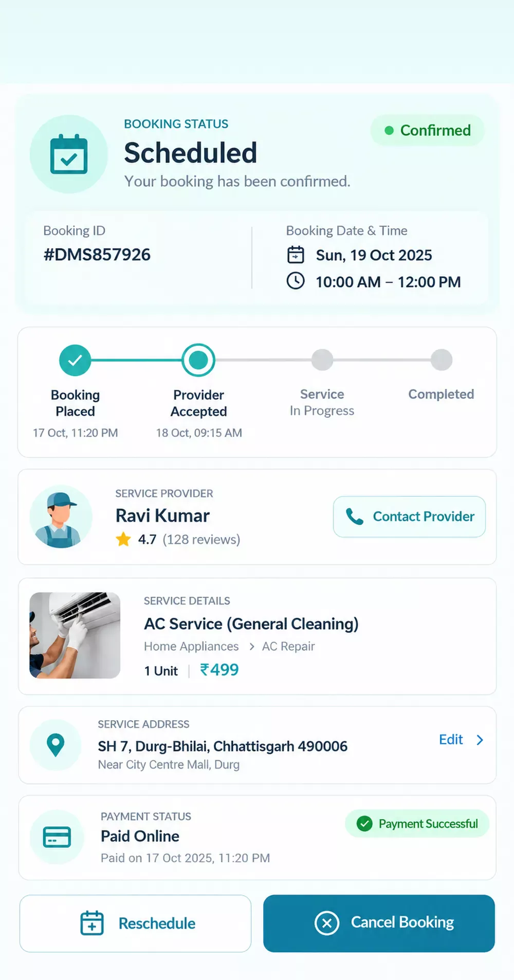This screenshot has height=980, width=514.
Task: Click the Near City Centre Mall, Durg text
Action: click(x=169, y=764)
